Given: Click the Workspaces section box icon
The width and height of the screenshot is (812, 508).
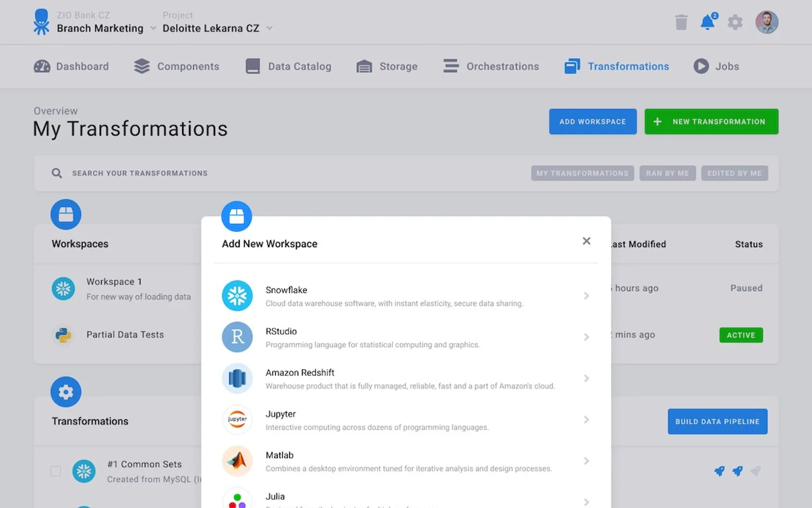Looking at the screenshot, I should pos(66,214).
